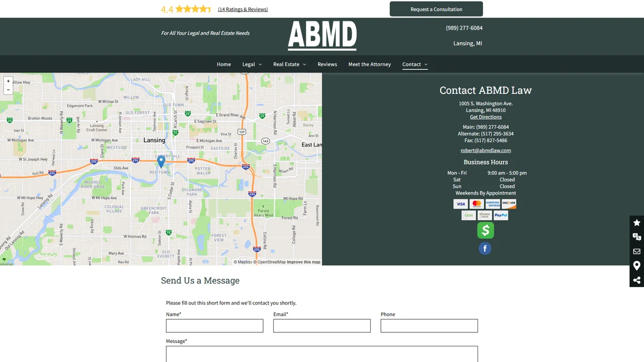Click the location pin icon in side panel
Viewport: 644px width, 362px height.
(x=636, y=266)
